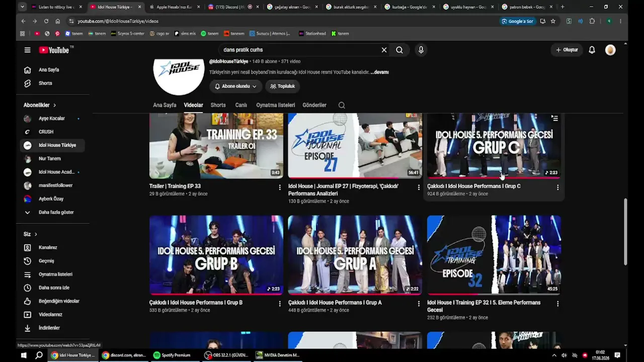Viewport: 644px width, 362px height.
Task: Play Training Episode 32 thumbnail
Action: tap(494, 255)
